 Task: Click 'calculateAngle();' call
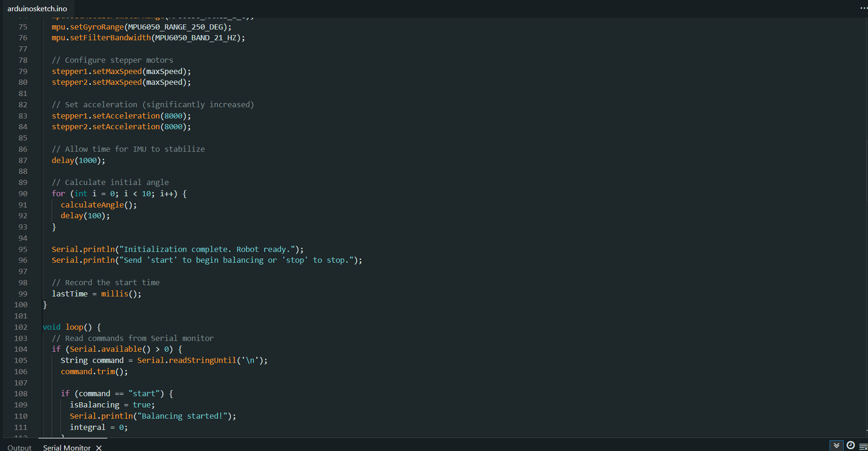(99, 205)
